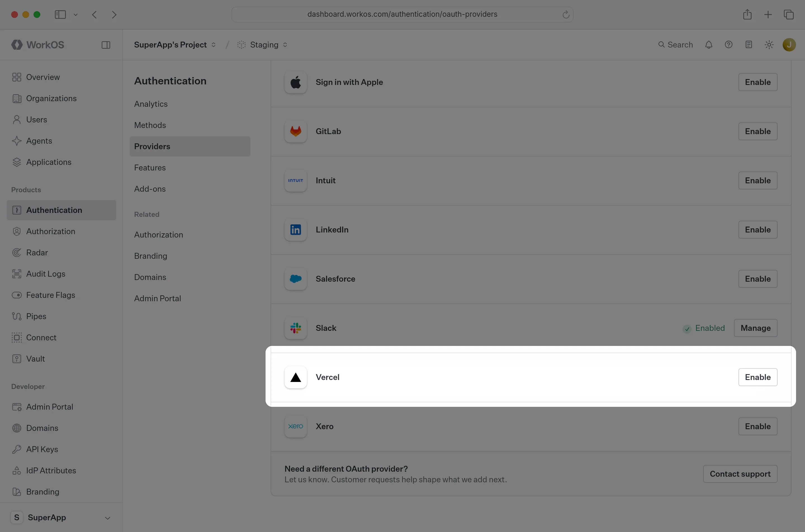Open the related Authorization link
This screenshot has width=805, height=532.
tap(190, 235)
